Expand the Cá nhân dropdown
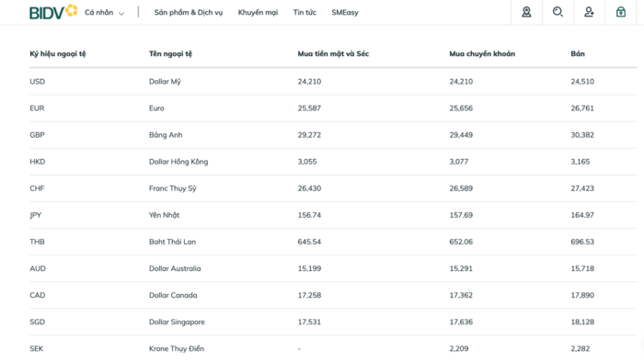The image size is (644, 362). (104, 13)
